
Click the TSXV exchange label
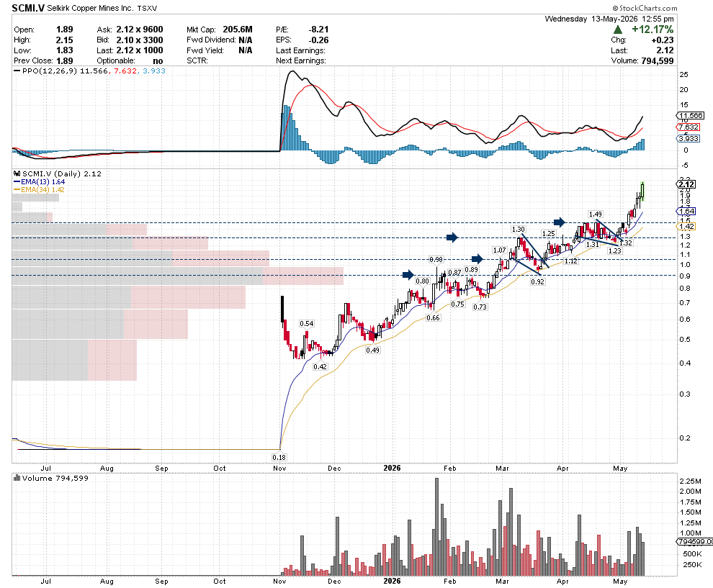pos(148,8)
